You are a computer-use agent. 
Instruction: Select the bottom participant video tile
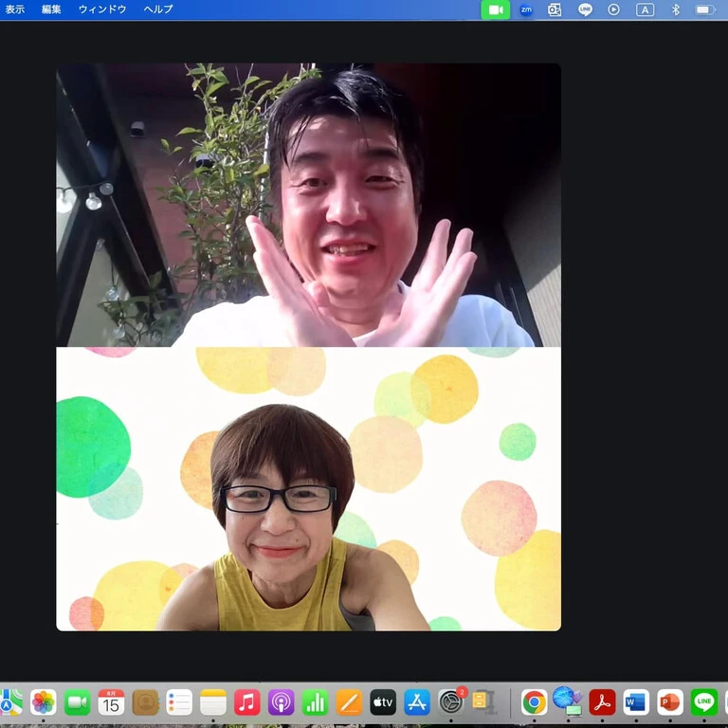click(x=308, y=489)
